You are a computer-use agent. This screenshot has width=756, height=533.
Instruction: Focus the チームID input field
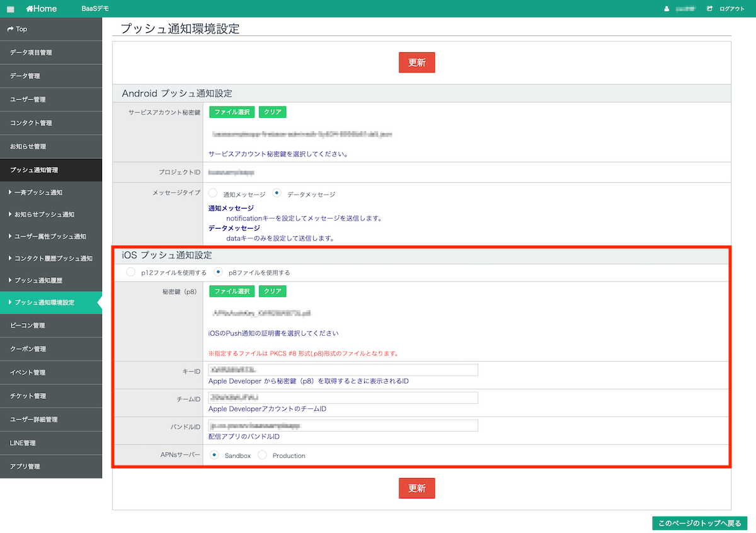point(343,398)
